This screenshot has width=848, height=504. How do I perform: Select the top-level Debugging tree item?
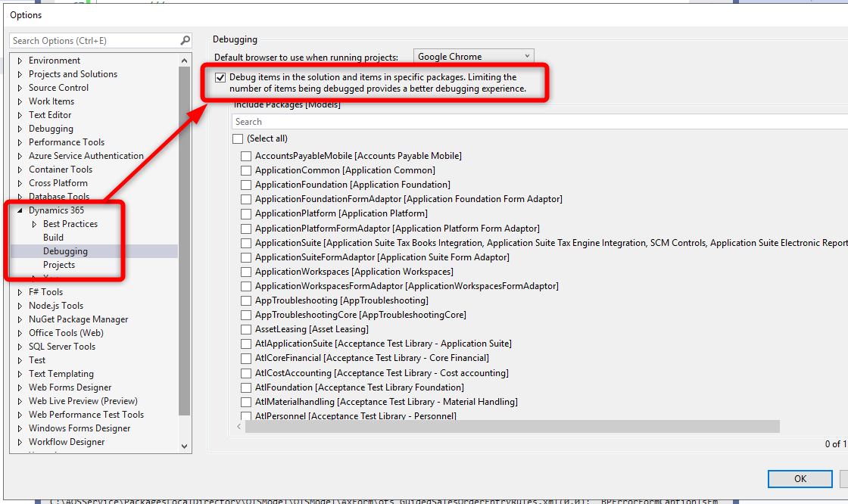(x=51, y=129)
